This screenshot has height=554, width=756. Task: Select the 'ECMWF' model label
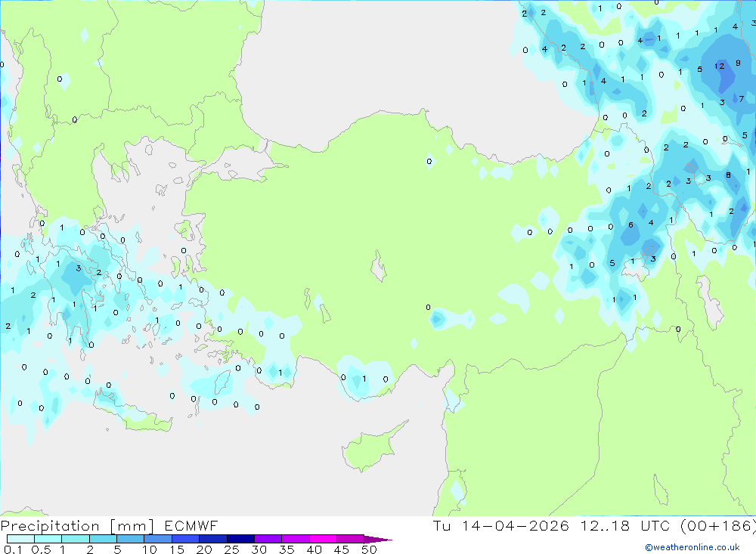click(x=191, y=526)
